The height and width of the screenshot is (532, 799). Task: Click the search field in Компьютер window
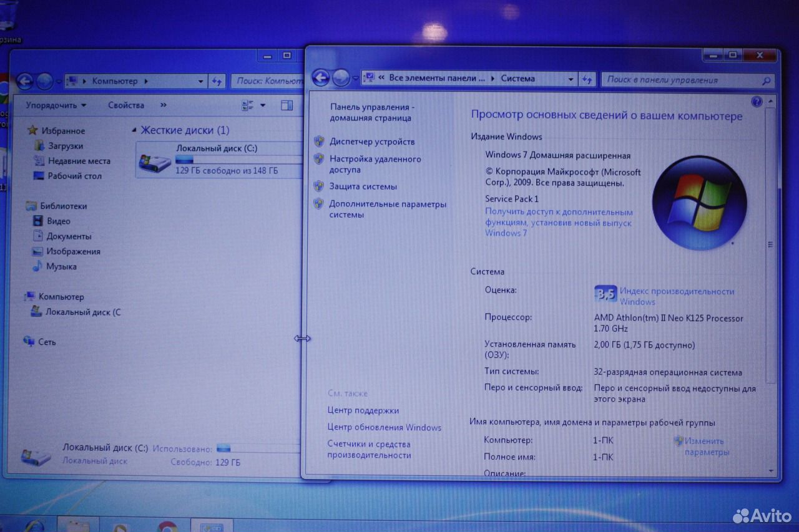pos(267,81)
